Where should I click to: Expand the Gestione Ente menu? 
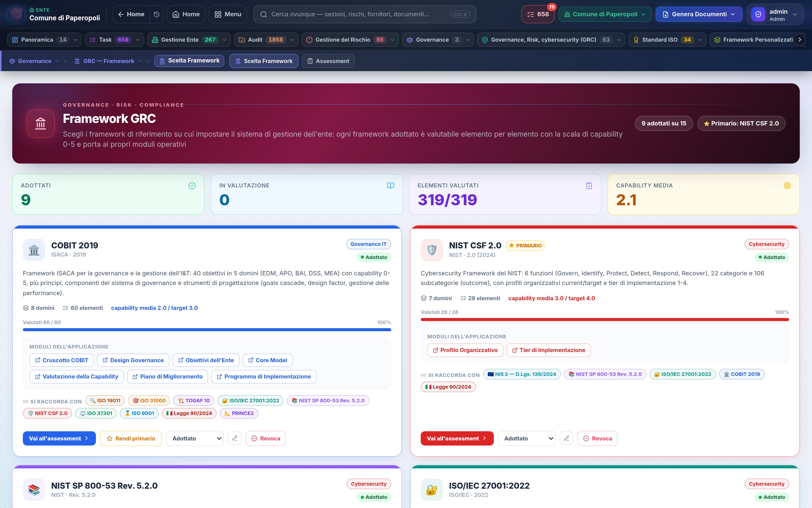(x=189, y=40)
